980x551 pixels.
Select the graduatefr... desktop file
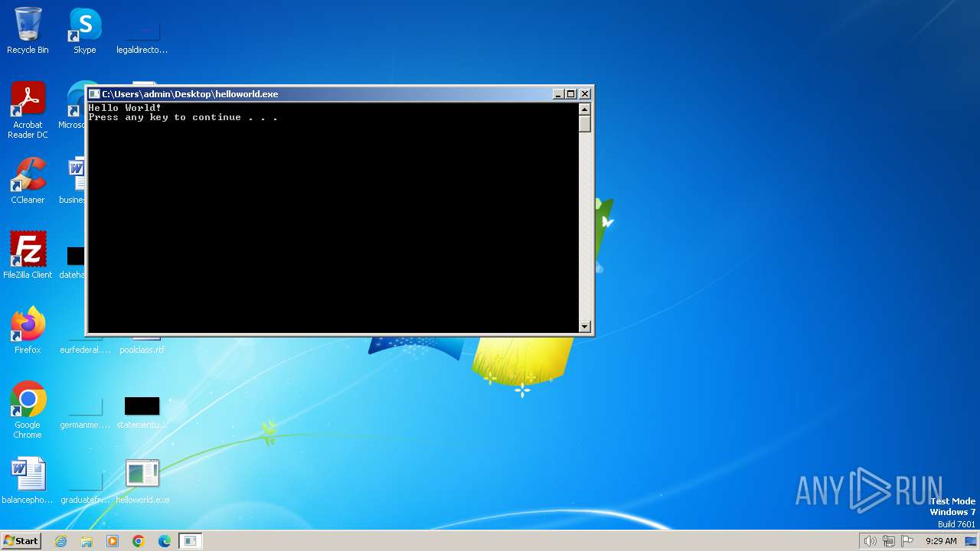pos(85,488)
